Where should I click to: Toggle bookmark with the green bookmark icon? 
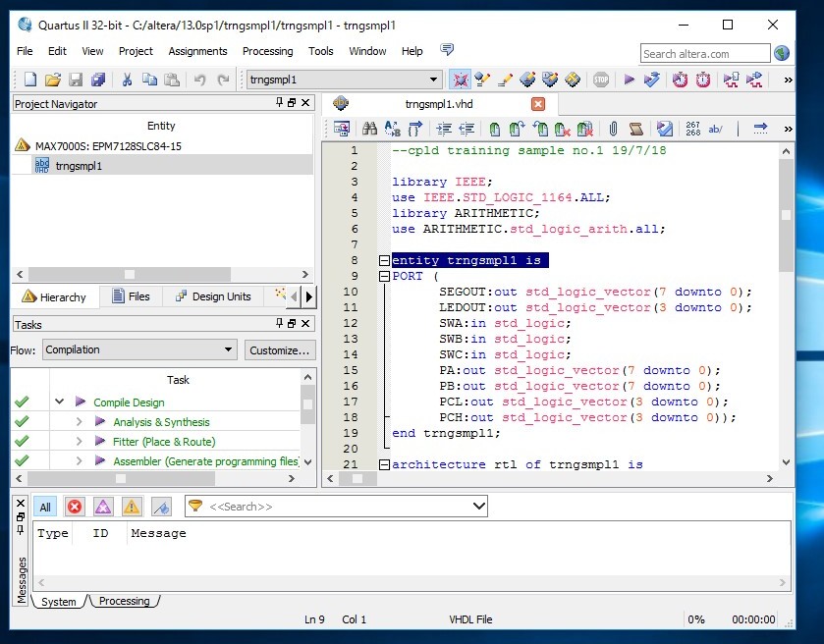coord(495,129)
